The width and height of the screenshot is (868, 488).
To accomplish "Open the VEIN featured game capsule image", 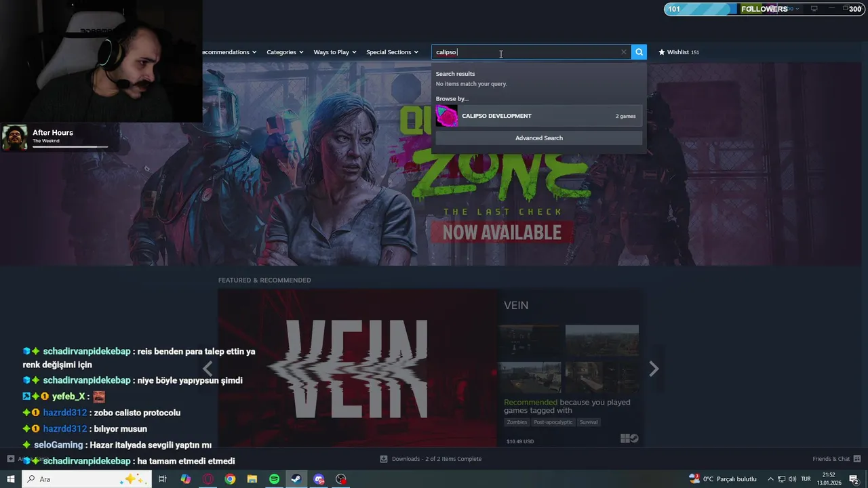I will 357,368.
